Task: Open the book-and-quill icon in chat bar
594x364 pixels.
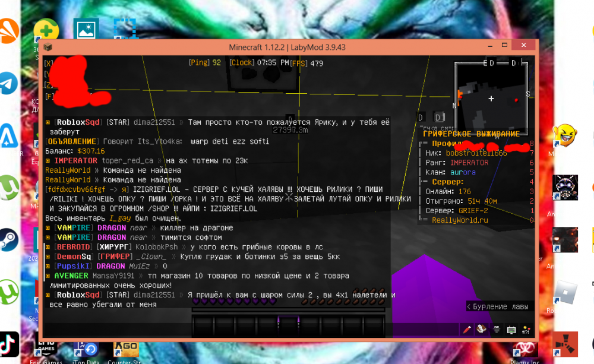Action: (x=482, y=330)
